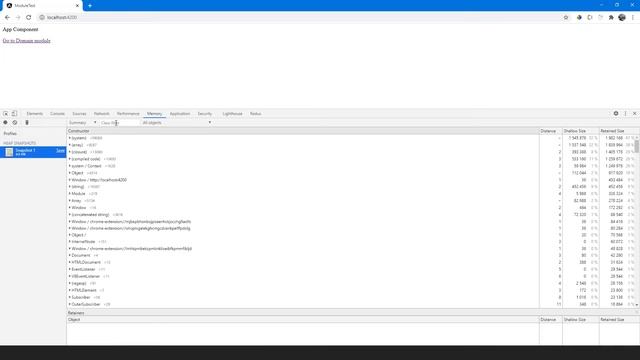Screen dimensions: 640x360
Task: Expand the HTMLDocument row
Action: pyautogui.click(x=70, y=262)
